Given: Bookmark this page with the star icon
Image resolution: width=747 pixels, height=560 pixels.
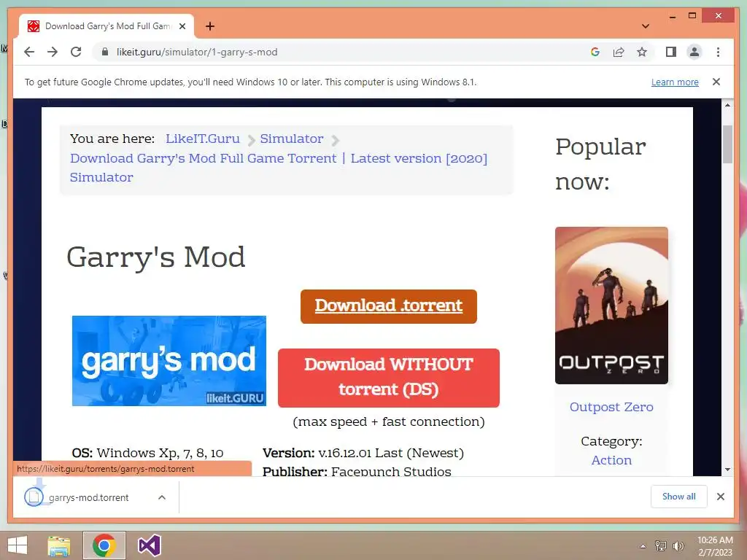Looking at the screenshot, I should (642, 52).
